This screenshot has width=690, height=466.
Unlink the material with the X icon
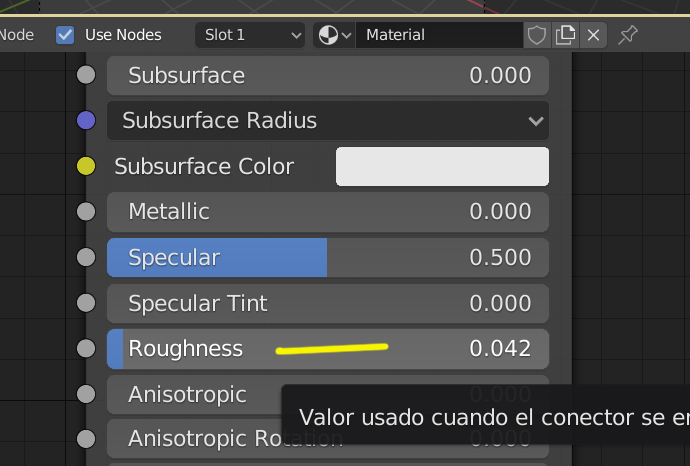click(594, 35)
